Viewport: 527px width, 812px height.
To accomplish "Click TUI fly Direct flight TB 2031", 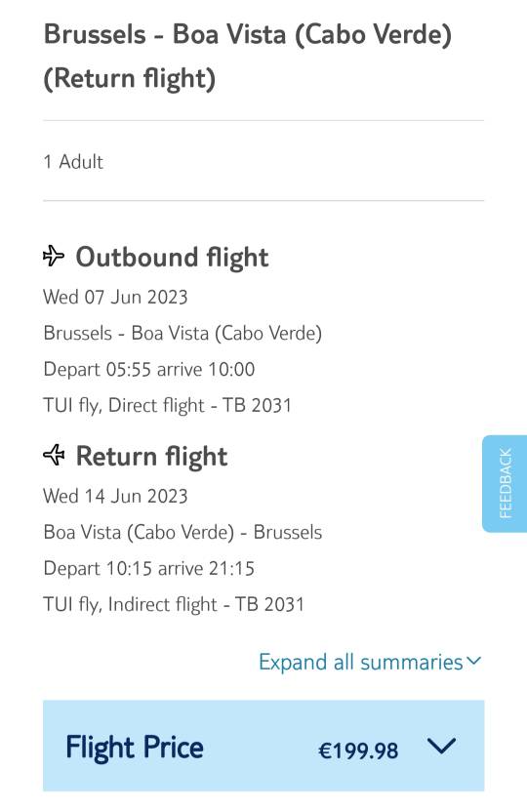I will tap(167, 405).
